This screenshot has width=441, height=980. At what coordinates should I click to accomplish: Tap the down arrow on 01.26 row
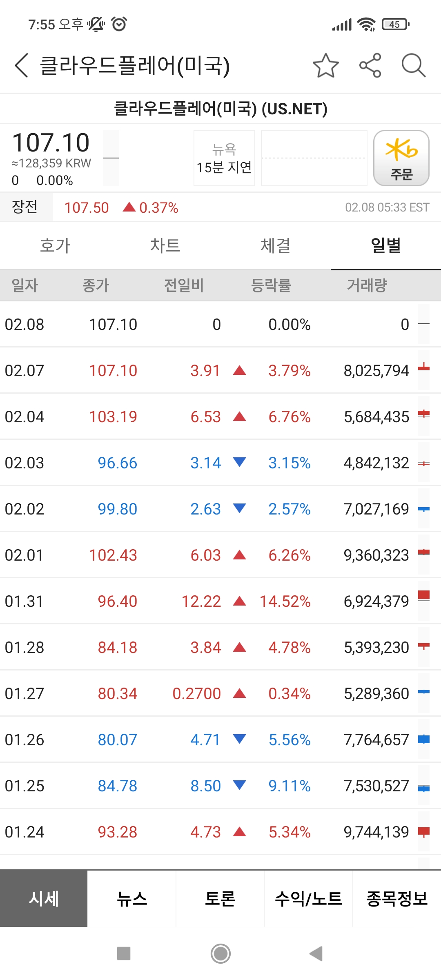click(x=239, y=739)
